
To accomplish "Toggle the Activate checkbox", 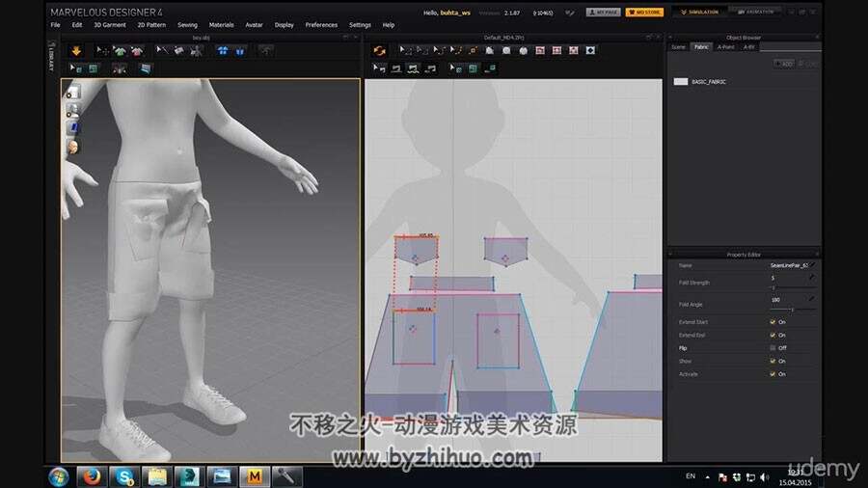I will (773, 374).
